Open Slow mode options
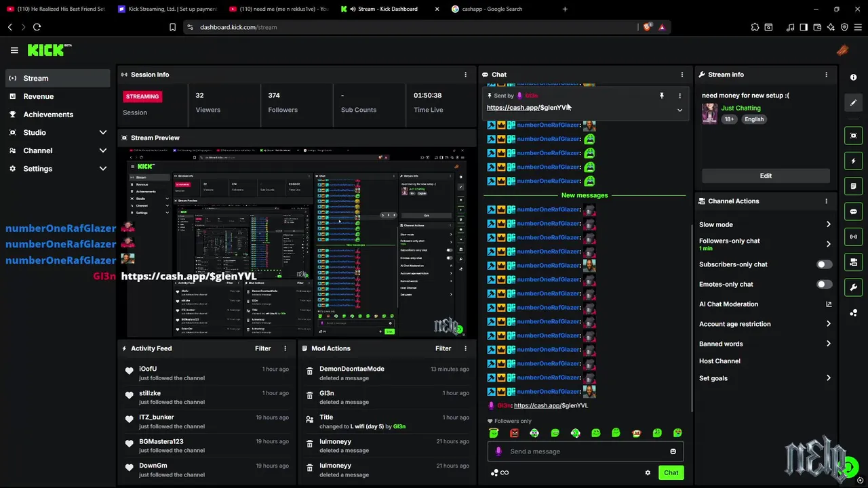The image size is (868, 488). click(x=765, y=224)
